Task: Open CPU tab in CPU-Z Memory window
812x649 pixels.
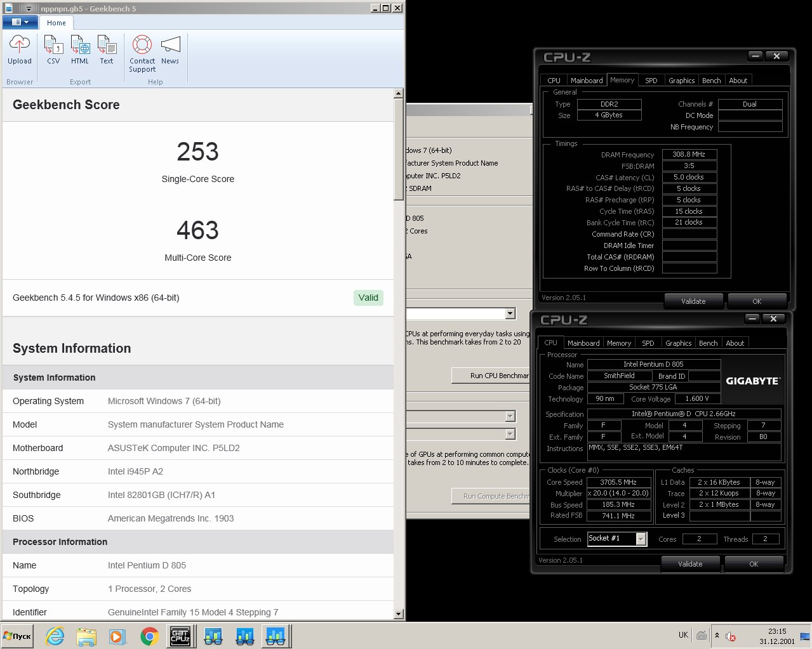Action: tap(554, 81)
